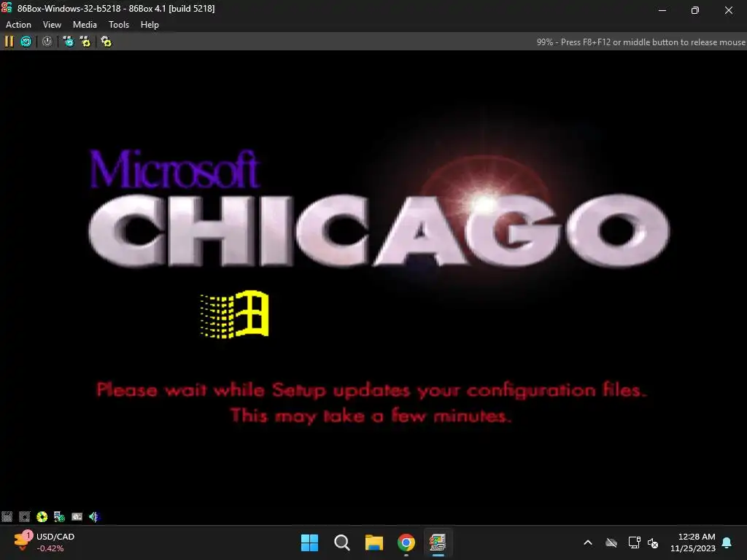Open the Tools menu
The height and width of the screenshot is (560, 747).
pos(119,25)
